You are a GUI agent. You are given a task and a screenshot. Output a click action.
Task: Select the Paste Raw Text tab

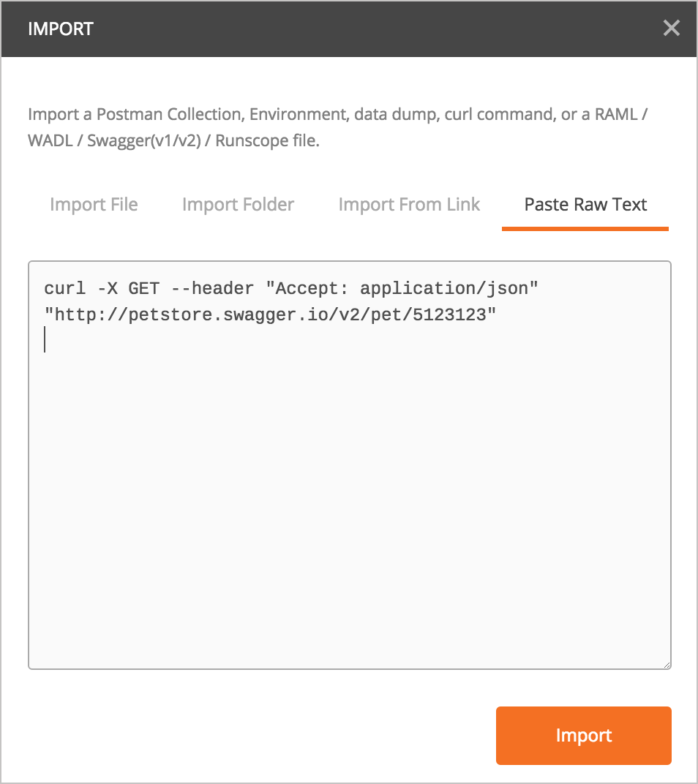point(584,205)
